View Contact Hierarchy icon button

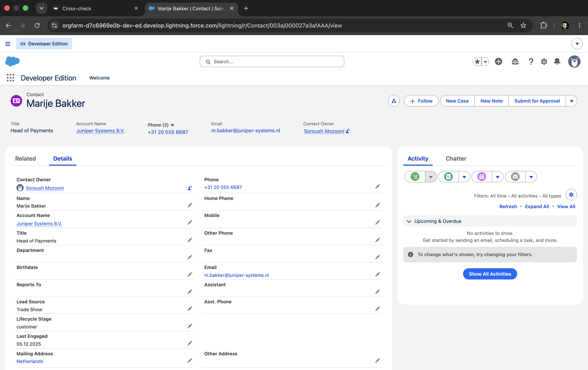point(394,101)
